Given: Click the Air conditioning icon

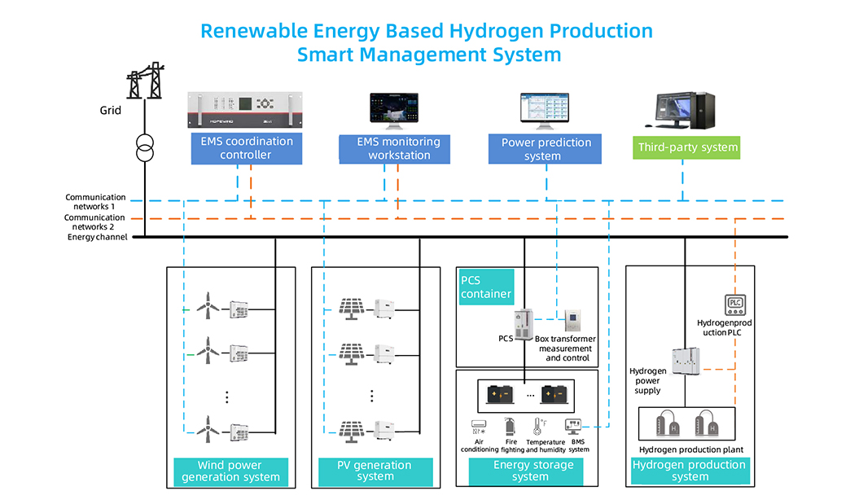Looking at the screenshot, I should tap(480, 425).
